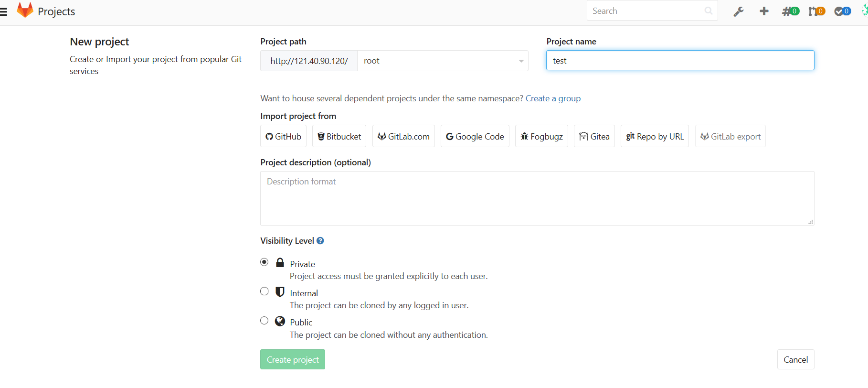The image size is (868, 388).
Task: Click the Cancel button
Action: 795,359
